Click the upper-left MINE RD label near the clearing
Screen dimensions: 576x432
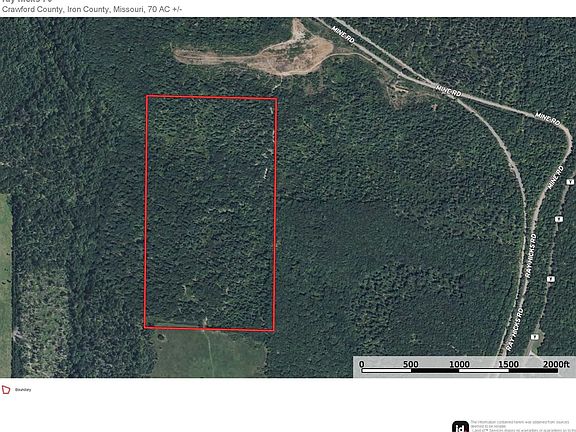(343, 34)
